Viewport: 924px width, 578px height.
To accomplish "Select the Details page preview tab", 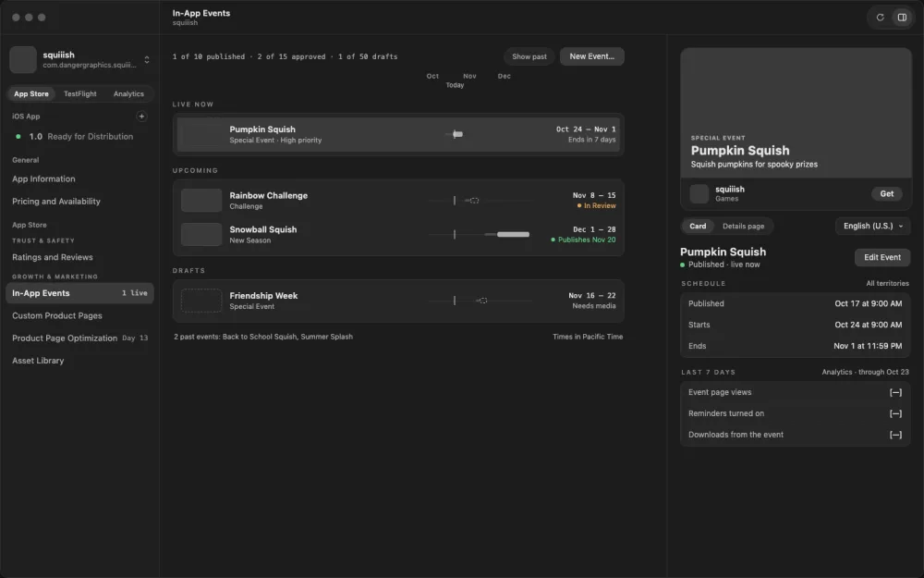I will click(743, 226).
